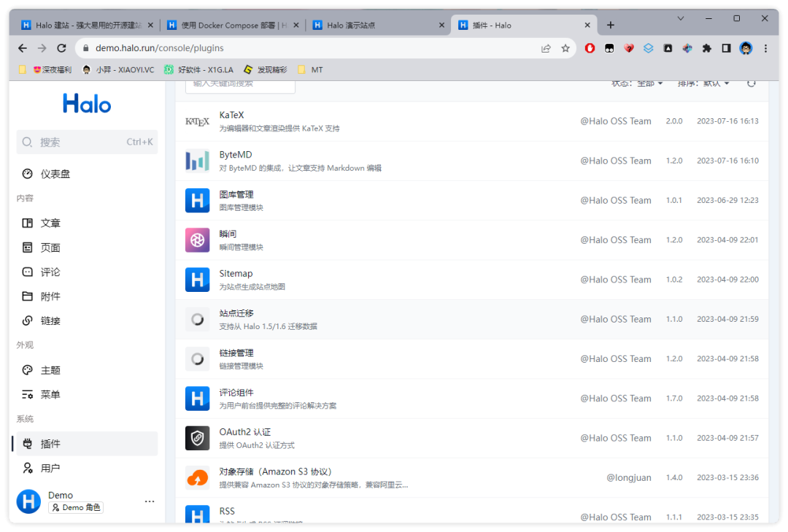
Task: Open the 页面 pages sidebar item
Action: point(86,247)
